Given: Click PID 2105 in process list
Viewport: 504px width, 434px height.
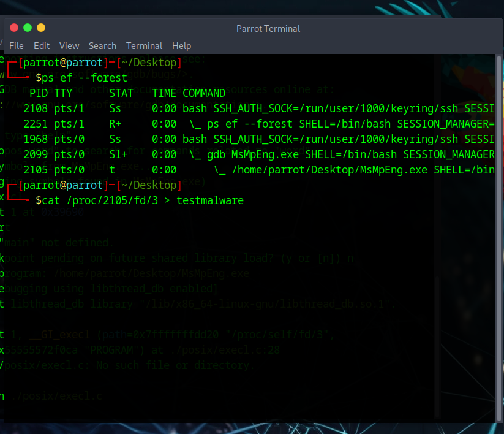Looking at the screenshot, I should [36, 170].
